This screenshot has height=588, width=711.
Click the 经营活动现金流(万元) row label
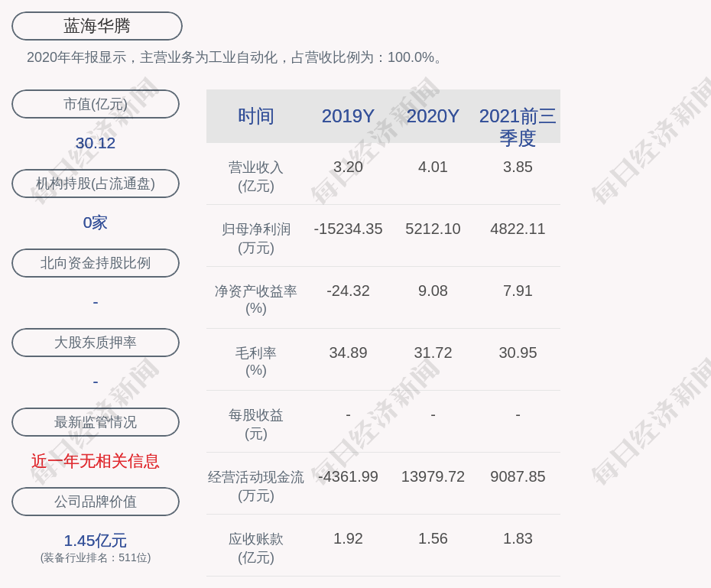click(256, 486)
